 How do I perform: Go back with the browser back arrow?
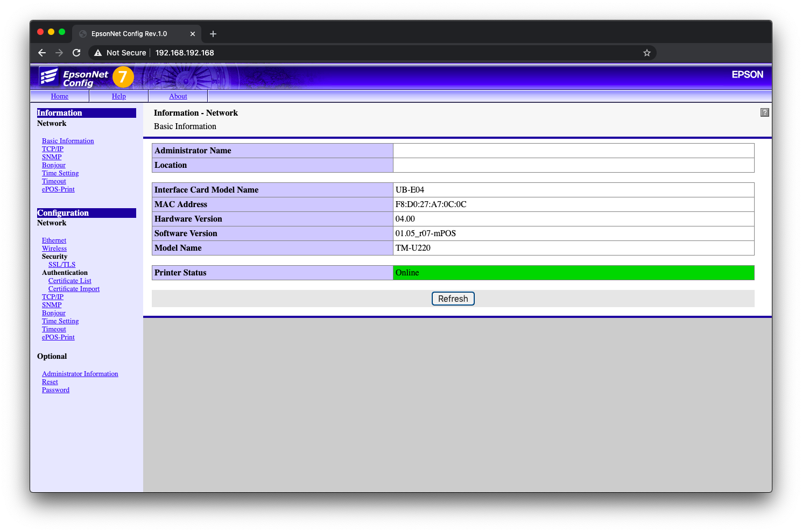[x=42, y=53]
